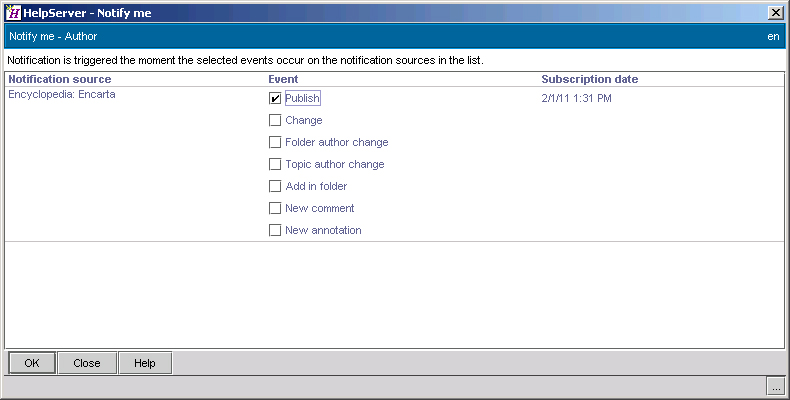Click the ellipsis button in status bar
The height and width of the screenshot is (400, 790).
(776, 387)
